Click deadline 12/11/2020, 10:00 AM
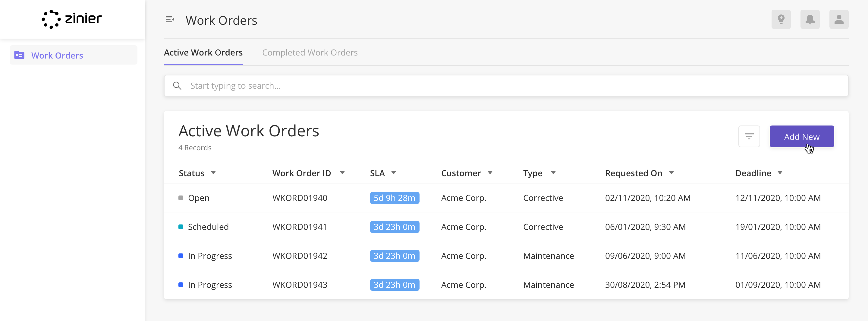This screenshot has width=868, height=321. (778, 198)
